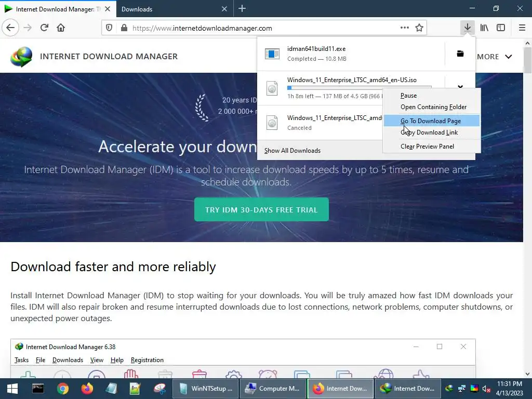Click the IDM globe logo
The image size is (532, 399).
[21, 56]
